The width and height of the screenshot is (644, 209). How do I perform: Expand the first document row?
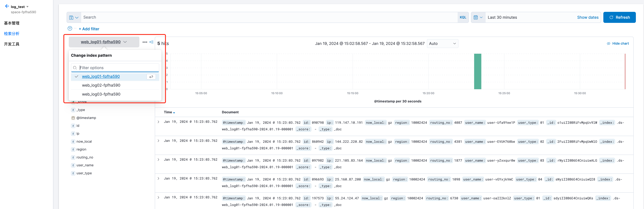tap(159, 122)
